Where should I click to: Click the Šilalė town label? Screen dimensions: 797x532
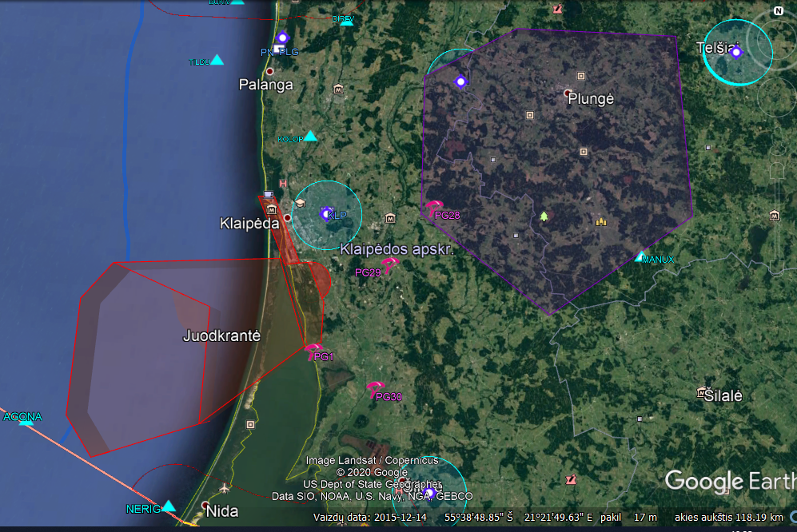click(723, 395)
